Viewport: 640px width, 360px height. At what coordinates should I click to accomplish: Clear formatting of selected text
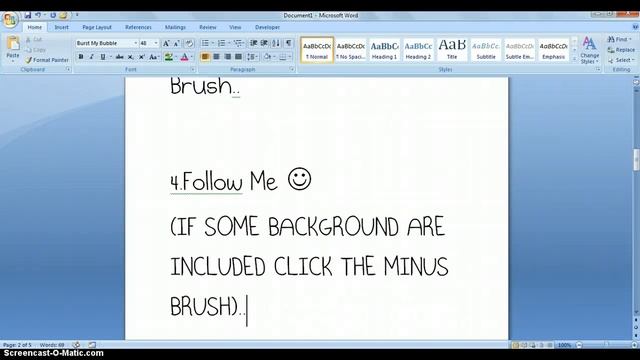189,43
